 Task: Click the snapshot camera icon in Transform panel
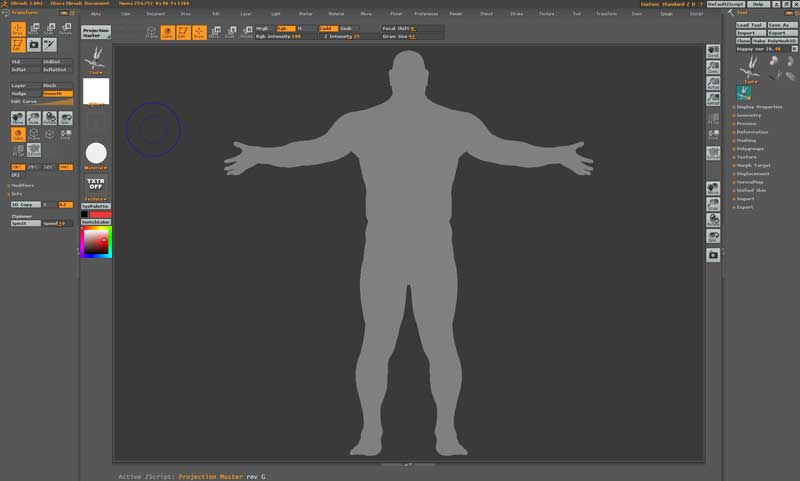pos(34,45)
